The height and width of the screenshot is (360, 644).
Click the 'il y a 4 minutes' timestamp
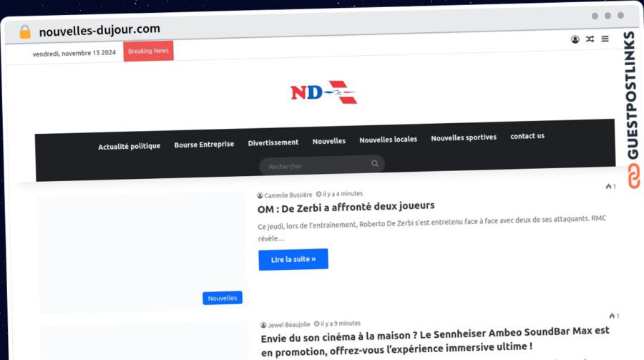(x=343, y=193)
